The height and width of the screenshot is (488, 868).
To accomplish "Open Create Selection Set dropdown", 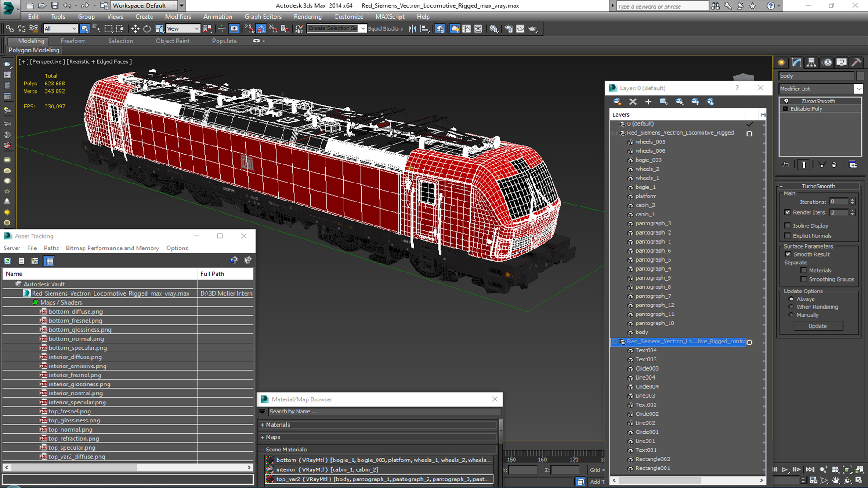I will (363, 28).
